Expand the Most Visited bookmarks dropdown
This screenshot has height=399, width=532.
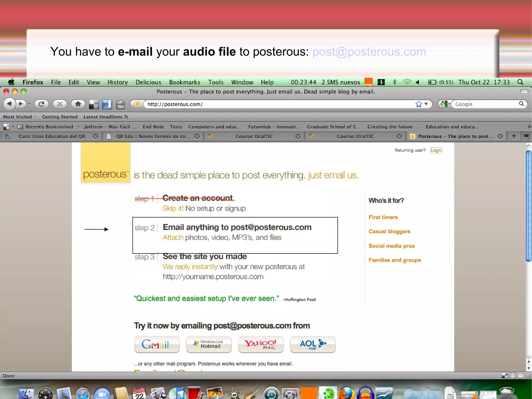point(20,117)
